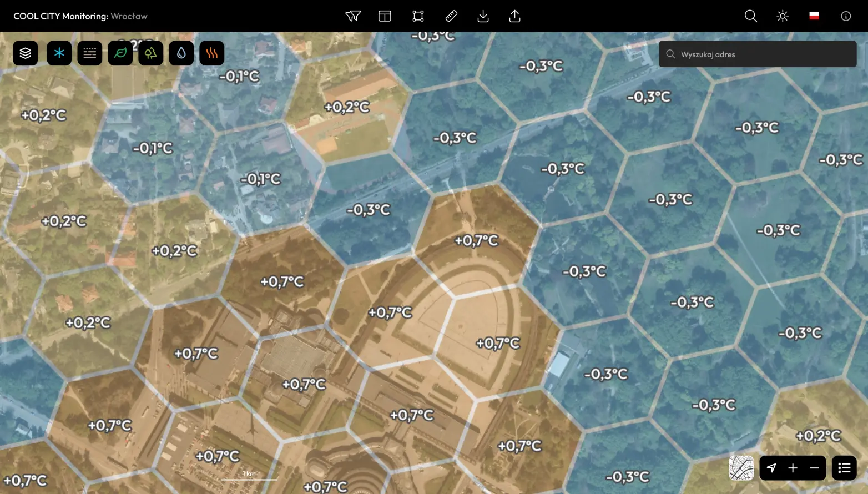Focus the 'Wyszukaj adres' search field
This screenshot has height=494, width=868.
tap(758, 54)
